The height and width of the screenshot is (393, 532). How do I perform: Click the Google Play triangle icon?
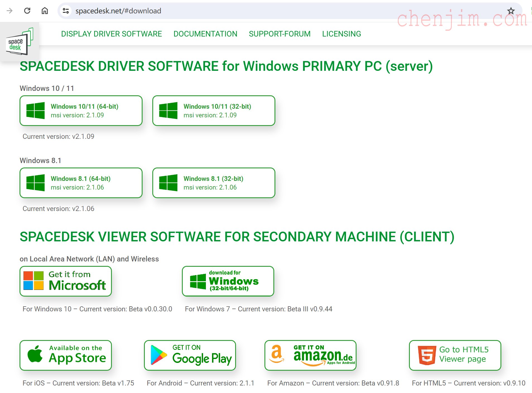coord(158,355)
